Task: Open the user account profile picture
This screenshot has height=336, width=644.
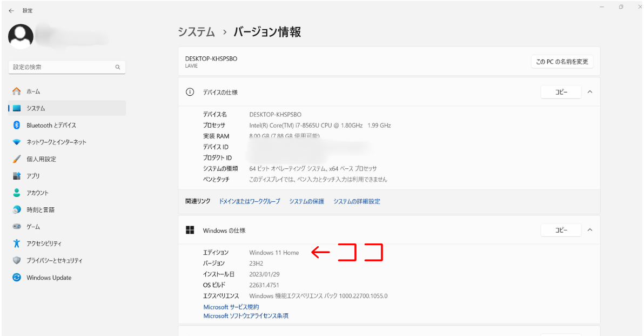Action: [x=21, y=36]
